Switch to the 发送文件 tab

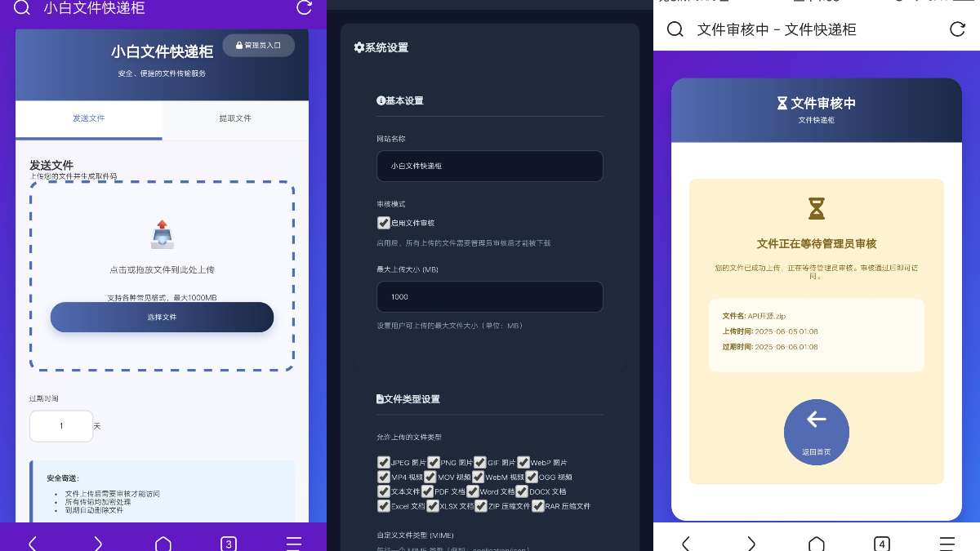click(x=89, y=119)
